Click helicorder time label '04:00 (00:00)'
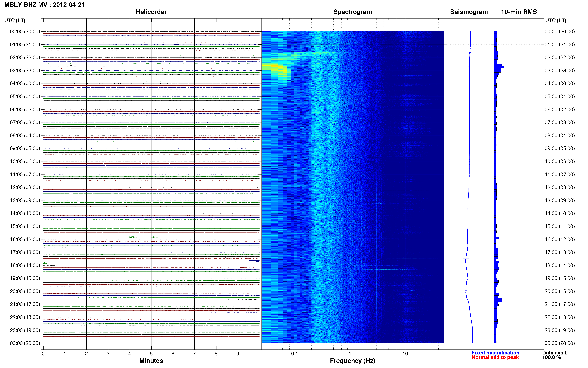Viewport: 588px width, 368px height. point(25,83)
